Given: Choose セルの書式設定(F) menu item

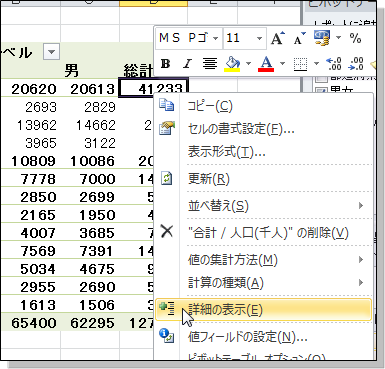Looking at the screenshot, I should point(264,128).
